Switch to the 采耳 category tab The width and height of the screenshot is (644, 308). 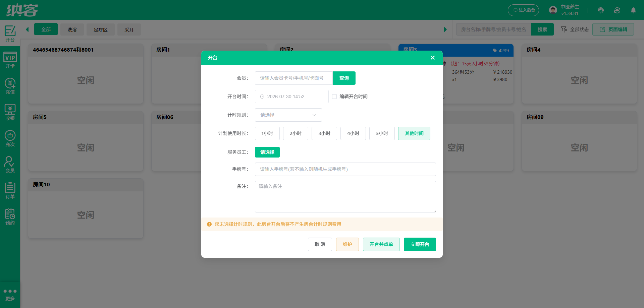(x=129, y=29)
